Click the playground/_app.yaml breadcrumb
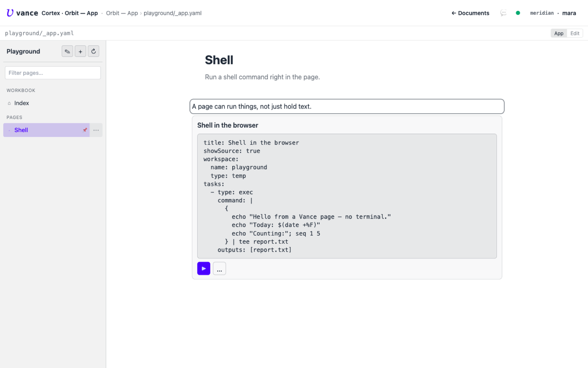Image resolution: width=588 pixels, height=368 pixels. point(172,13)
